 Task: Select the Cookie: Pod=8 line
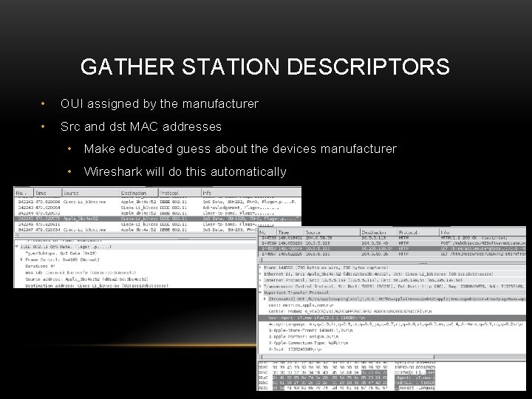coord(349,312)
